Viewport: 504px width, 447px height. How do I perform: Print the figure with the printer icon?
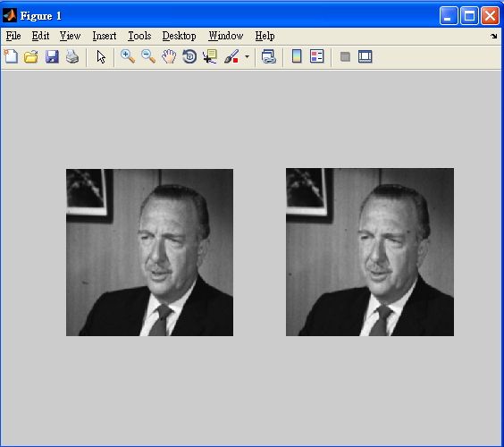(x=72, y=56)
